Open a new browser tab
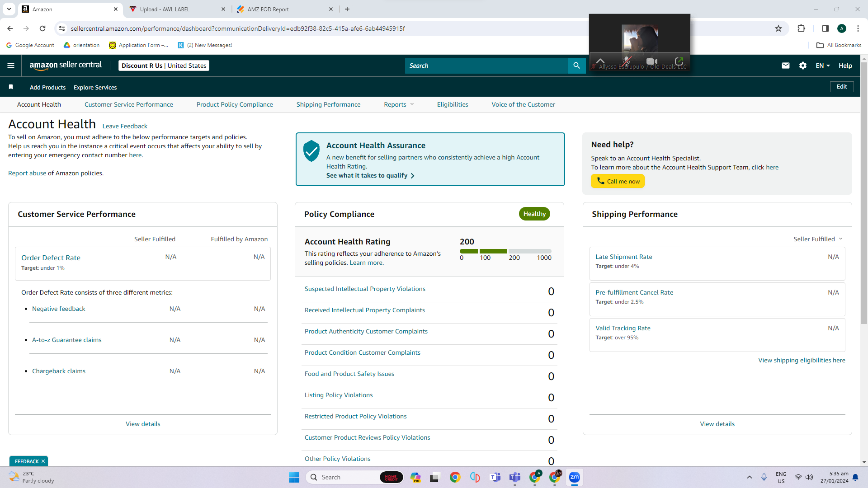 347,9
